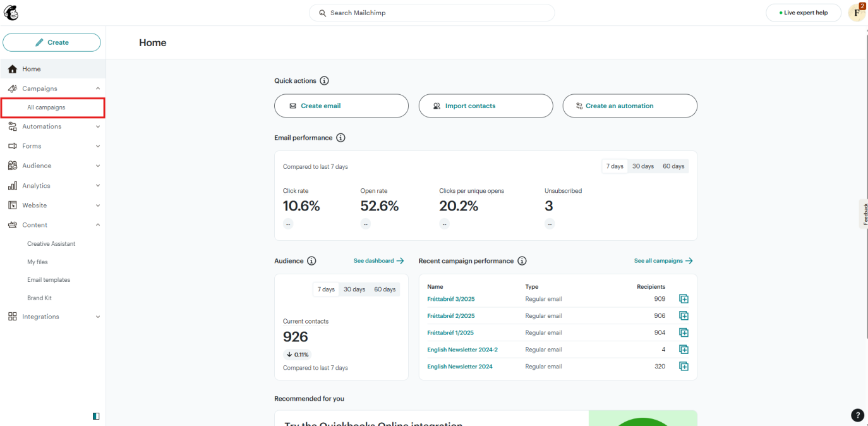Click the Automations sidebar icon
This screenshot has height=426, width=868.
13,126
